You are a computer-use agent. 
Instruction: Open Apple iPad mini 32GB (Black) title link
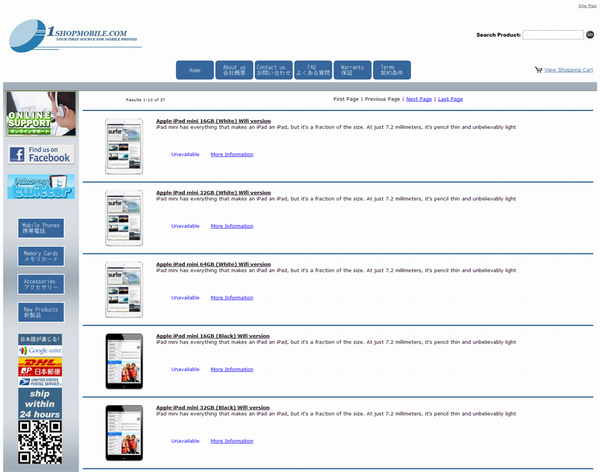click(x=213, y=407)
